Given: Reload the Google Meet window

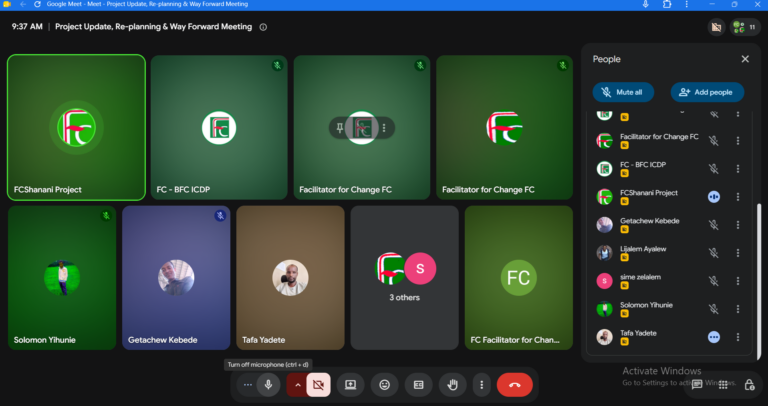Looking at the screenshot, I should coord(37,4).
